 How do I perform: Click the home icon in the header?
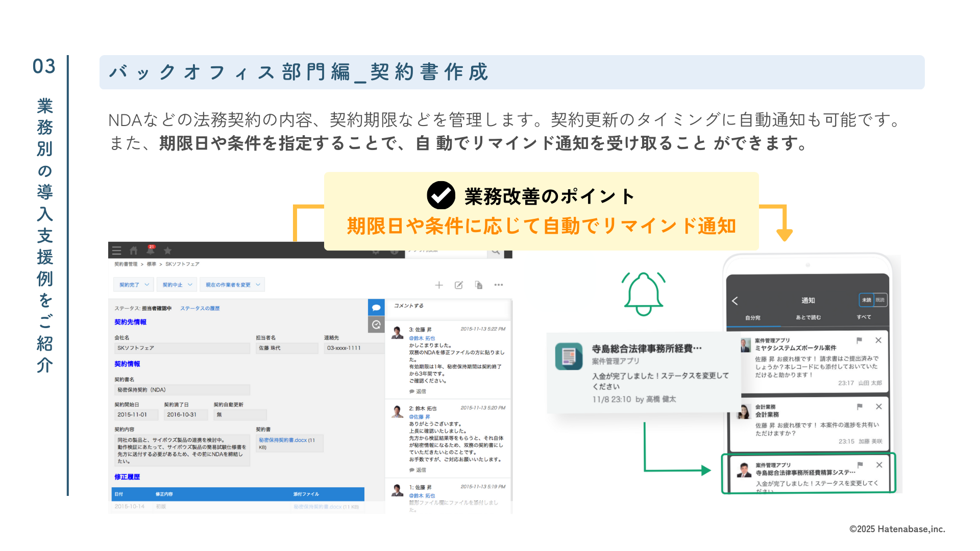pyautogui.click(x=134, y=251)
